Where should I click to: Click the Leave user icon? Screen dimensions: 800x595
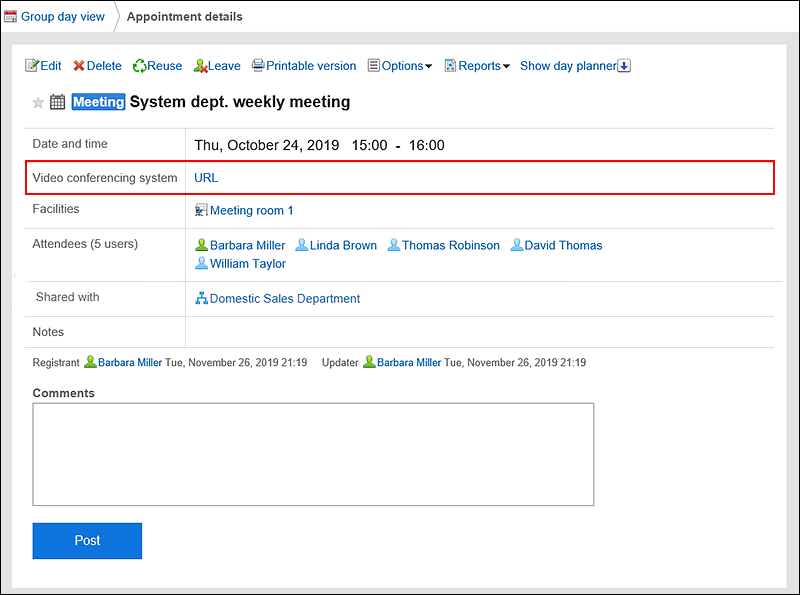(201, 66)
